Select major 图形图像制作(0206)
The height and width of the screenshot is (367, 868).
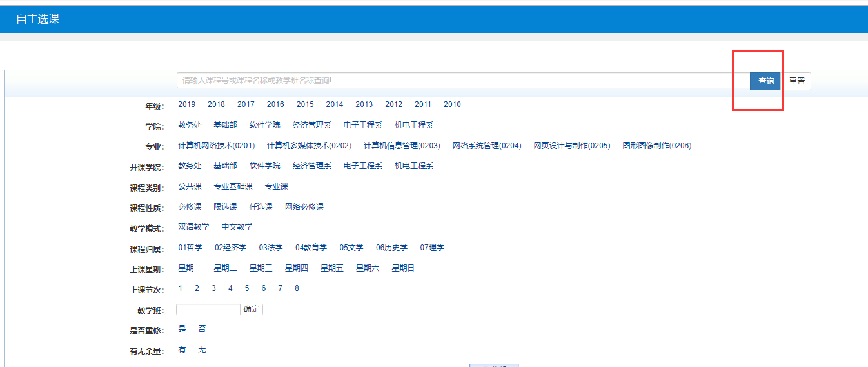pos(656,146)
